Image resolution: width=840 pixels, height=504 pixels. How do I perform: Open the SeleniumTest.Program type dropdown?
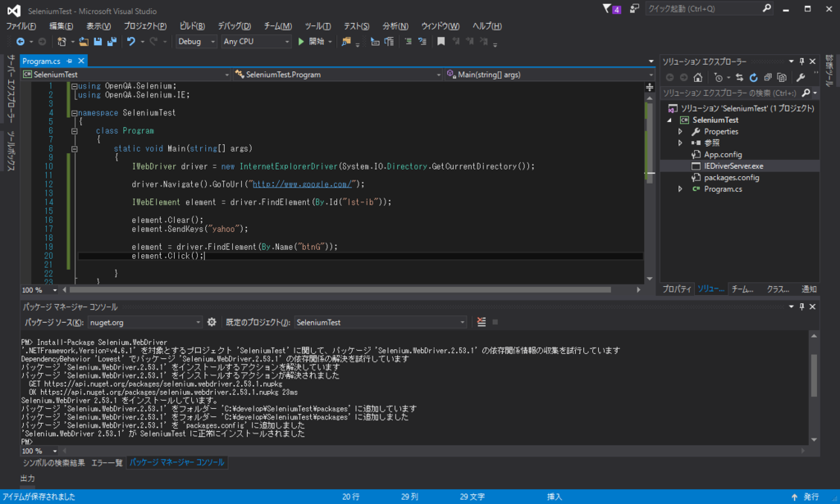(337, 75)
